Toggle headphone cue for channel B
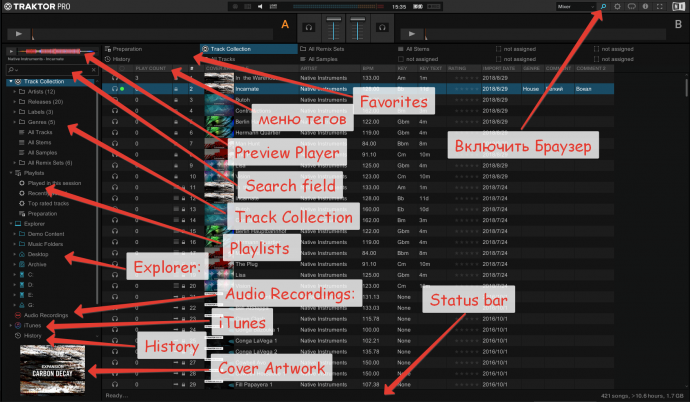 (x=382, y=28)
